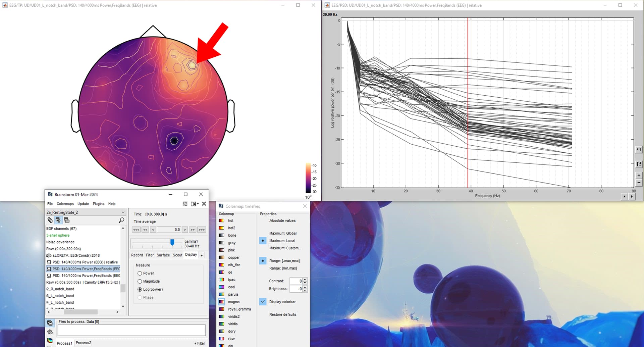Click the PSD plot auto-scale amplitude arrow icon
This screenshot has height=347, width=644.
[x=639, y=164]
